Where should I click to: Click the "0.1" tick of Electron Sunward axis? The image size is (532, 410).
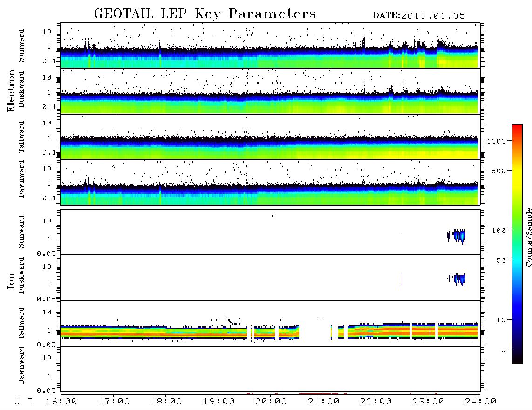click(49, 61)
